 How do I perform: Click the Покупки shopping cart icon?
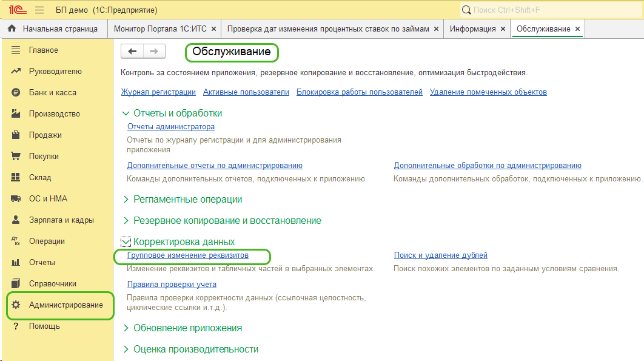pyautogui.click(x=16, y=157)
